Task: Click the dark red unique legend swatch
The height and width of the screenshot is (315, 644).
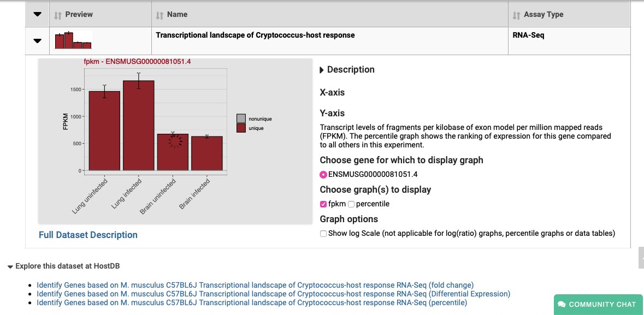Action: click(x=242, y=129)
